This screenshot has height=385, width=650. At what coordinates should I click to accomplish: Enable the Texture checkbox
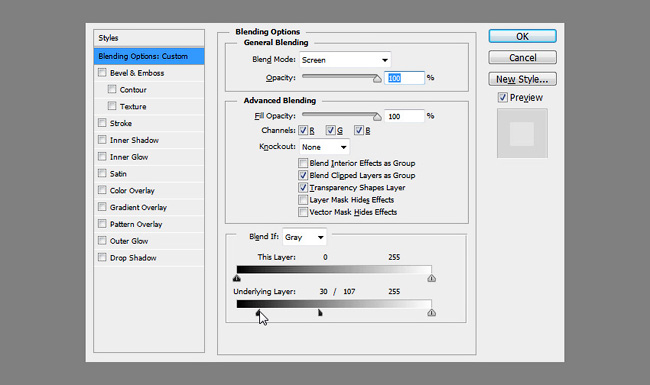coord(112,106)
